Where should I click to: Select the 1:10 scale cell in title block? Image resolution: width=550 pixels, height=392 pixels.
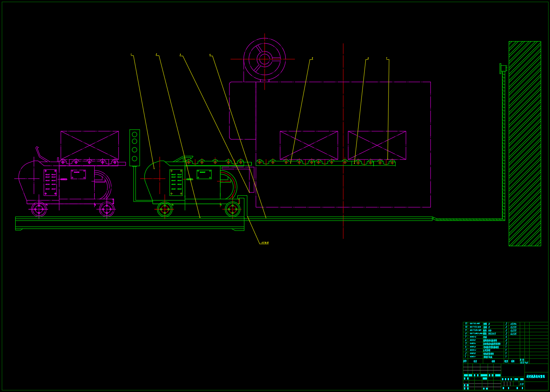coord(522,384)
